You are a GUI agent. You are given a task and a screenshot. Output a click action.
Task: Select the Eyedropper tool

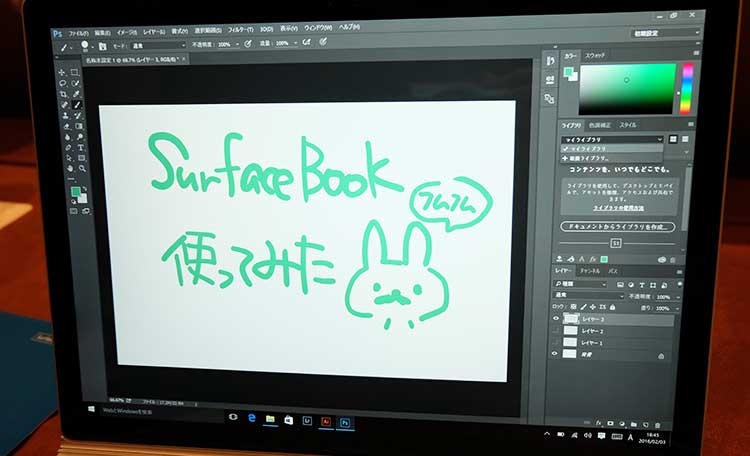(x=77, y=94)
